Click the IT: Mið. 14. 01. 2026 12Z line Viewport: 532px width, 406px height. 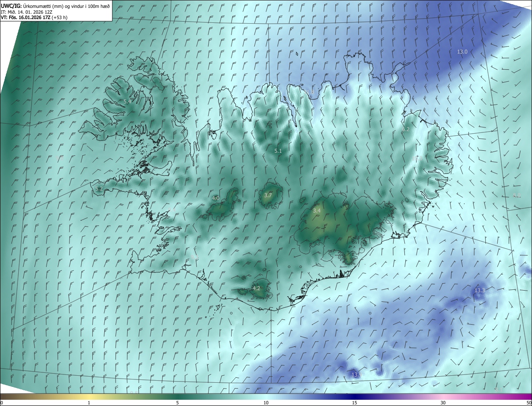(26, 12)
